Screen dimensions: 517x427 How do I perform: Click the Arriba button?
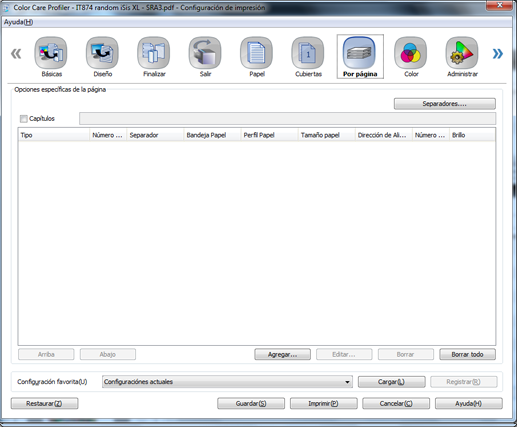coord(46,354)
